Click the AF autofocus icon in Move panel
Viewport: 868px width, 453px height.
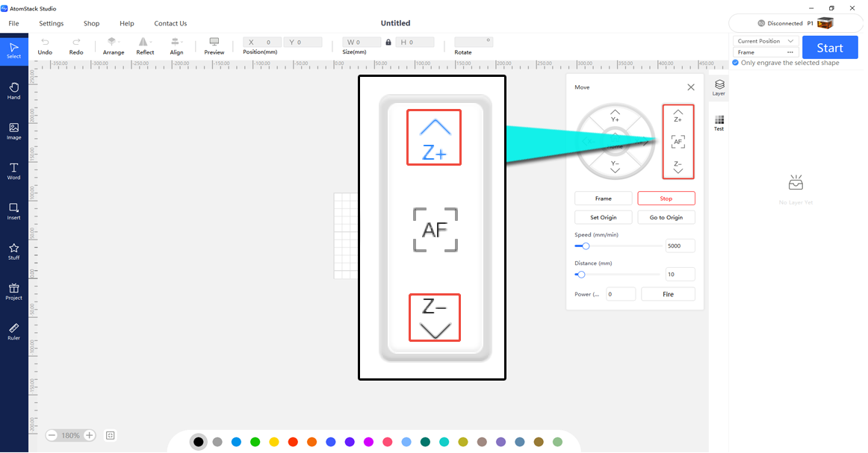[x=678, y=142]
